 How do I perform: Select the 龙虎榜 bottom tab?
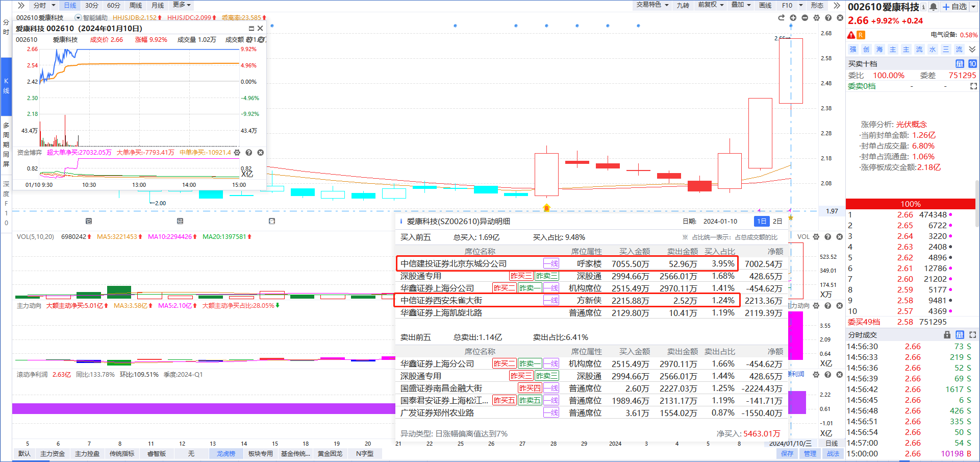coord(225,453)
